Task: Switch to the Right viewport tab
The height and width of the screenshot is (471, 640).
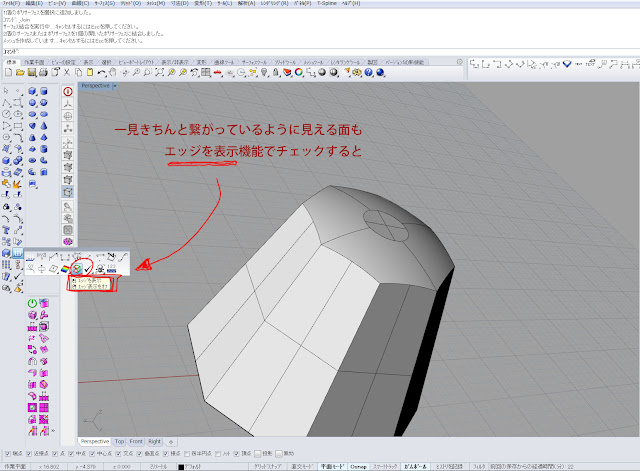Action: (x=154, y=442)
